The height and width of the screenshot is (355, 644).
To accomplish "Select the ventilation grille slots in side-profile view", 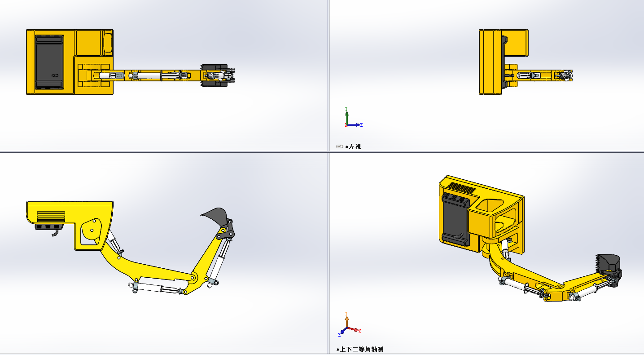I will (51, 216).
